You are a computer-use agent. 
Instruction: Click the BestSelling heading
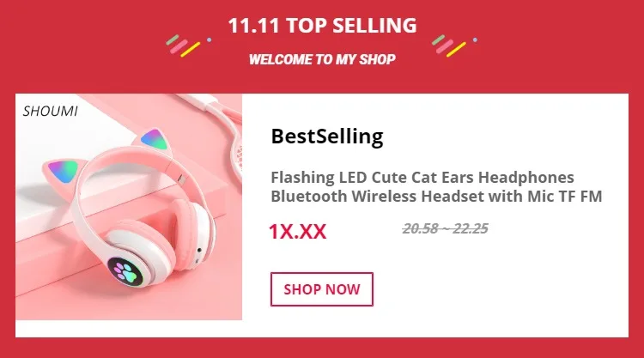[327, 137]
